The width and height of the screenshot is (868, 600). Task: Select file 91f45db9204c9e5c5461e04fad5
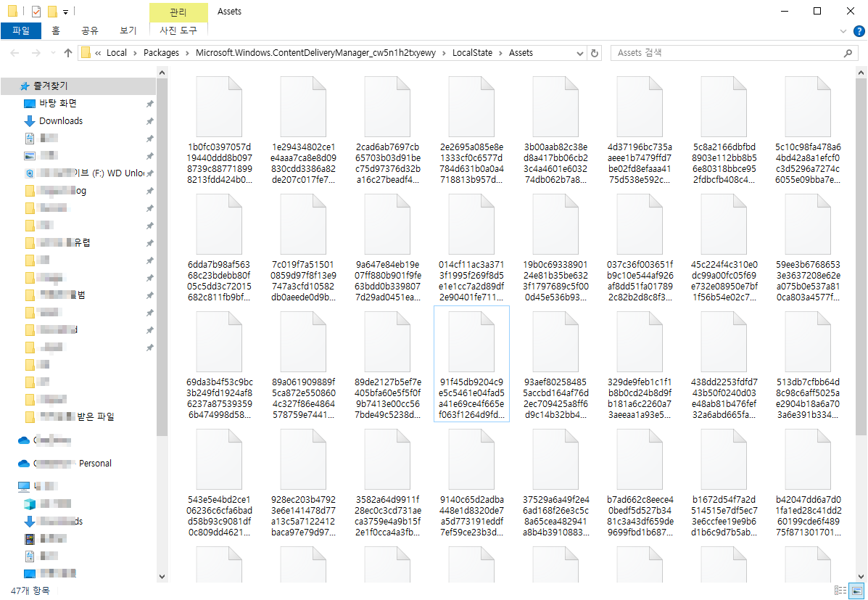point(471,364)
